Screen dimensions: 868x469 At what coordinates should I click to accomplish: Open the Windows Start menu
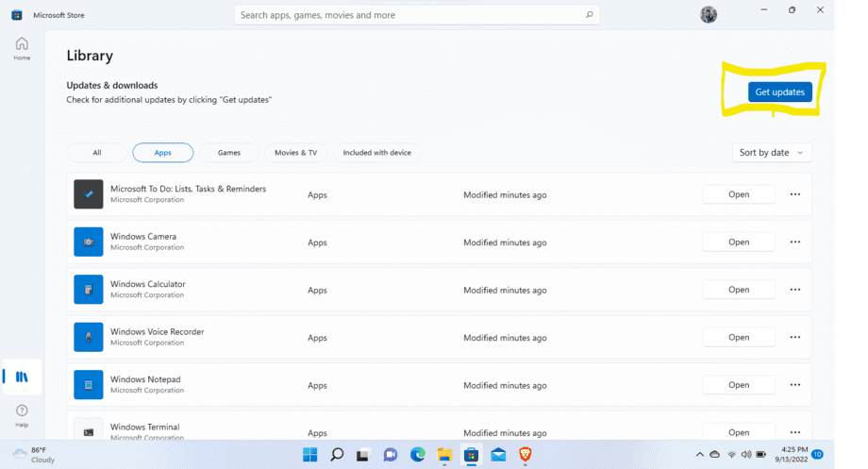(x=310, y=455)
